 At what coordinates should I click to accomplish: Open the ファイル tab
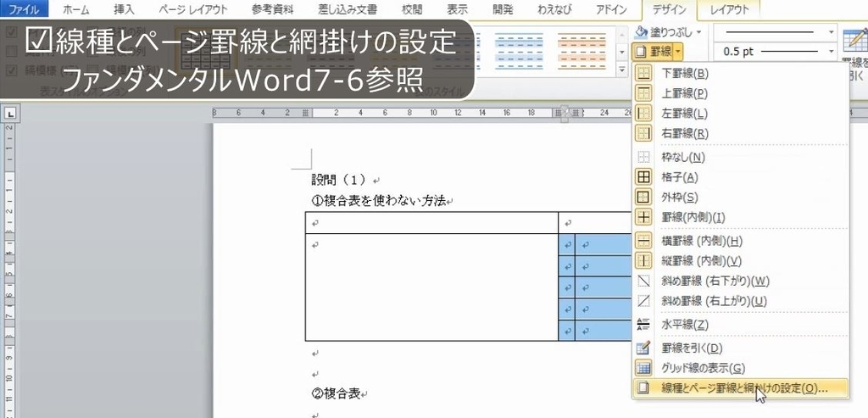[x=25, y=8]
